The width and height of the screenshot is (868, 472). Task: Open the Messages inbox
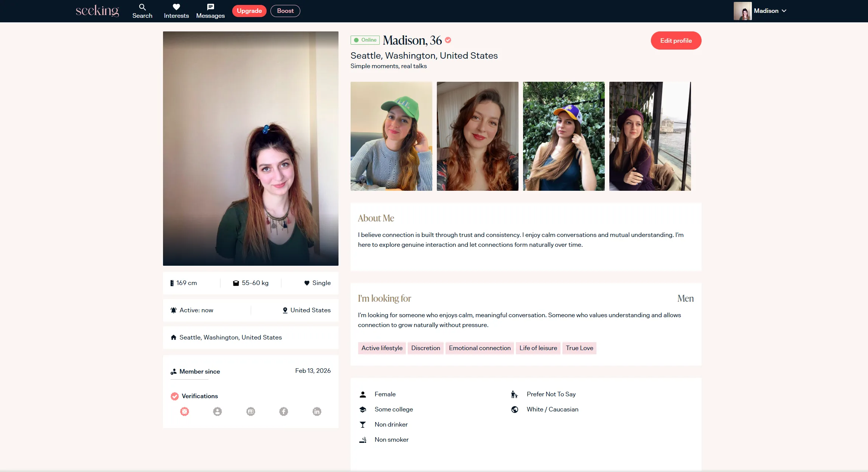(210, 11)
